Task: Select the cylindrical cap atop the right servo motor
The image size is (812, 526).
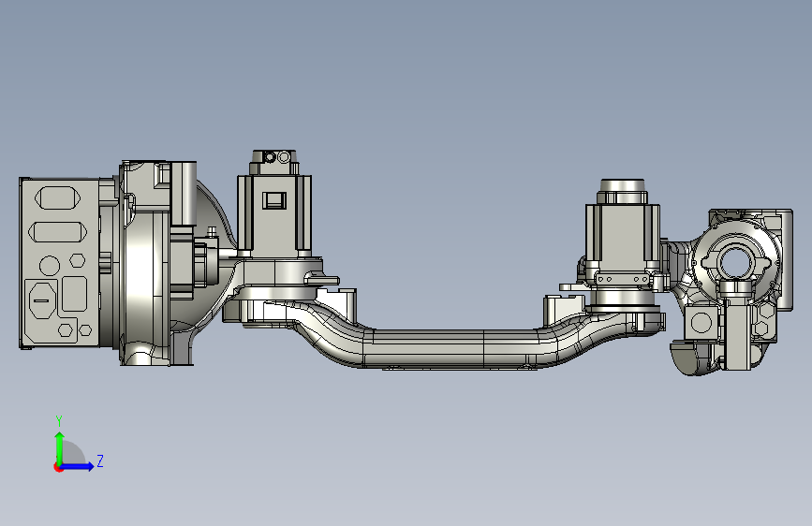Action: click(x=623, y=186)
